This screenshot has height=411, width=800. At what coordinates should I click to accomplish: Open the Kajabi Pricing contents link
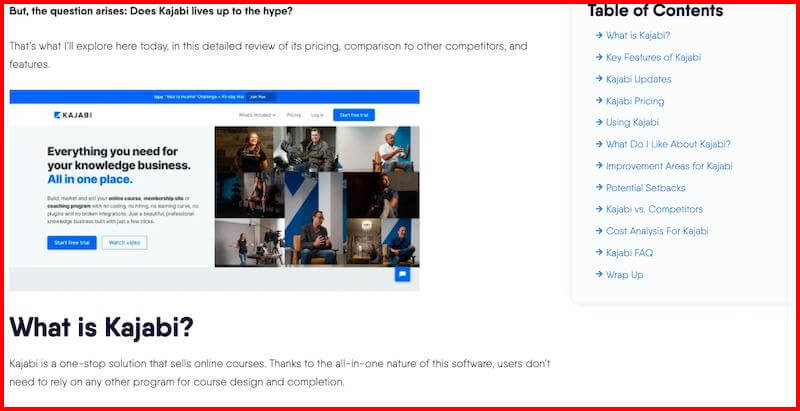[x=635, y=101]
